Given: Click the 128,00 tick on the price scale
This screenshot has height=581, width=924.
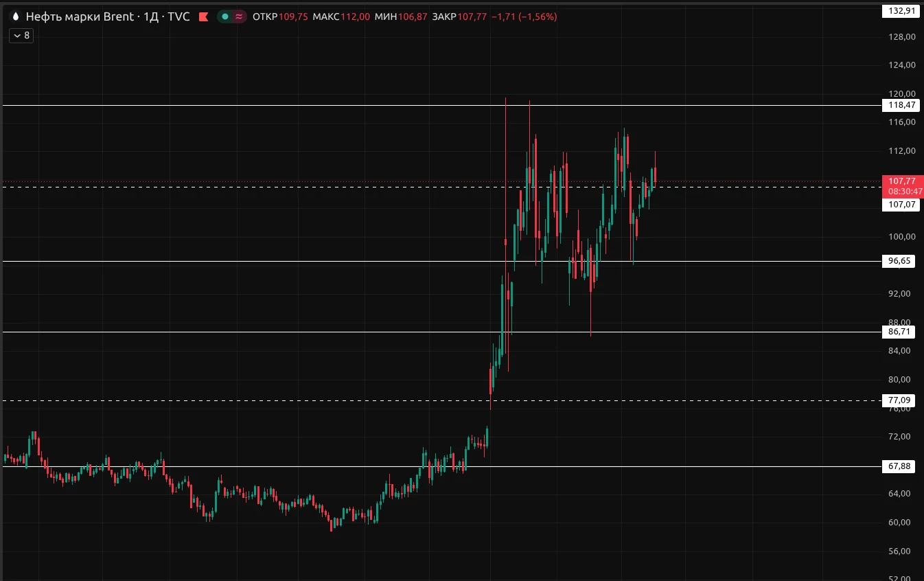Looking at the screenshot, I should pos(902,36).
